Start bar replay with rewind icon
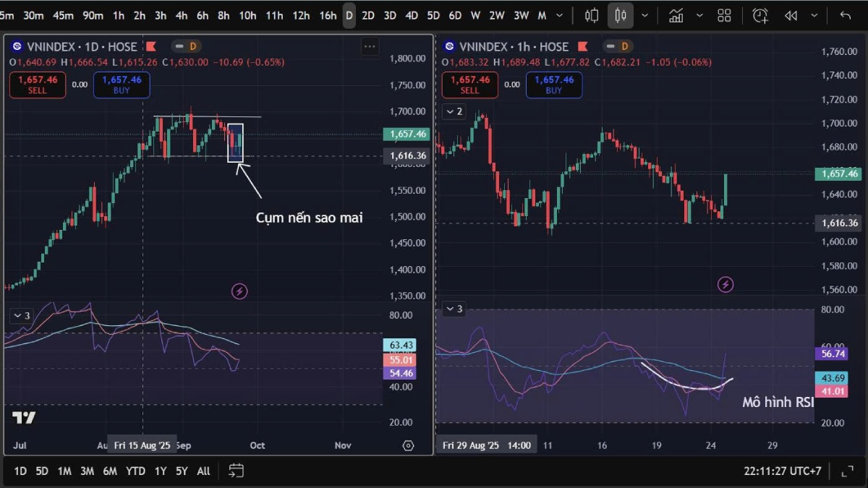Image resolution: width=868 pixels, height=488 pixels. (x=791, y=15)
